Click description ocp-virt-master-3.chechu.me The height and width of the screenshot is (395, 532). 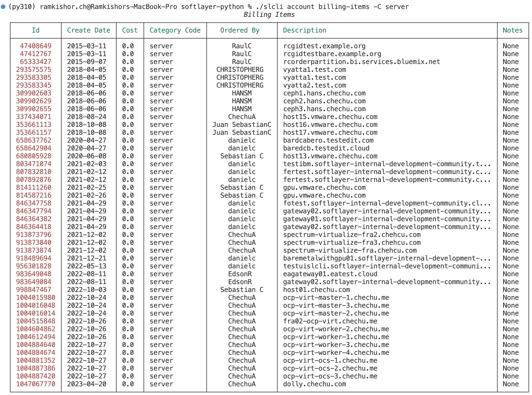pyautogui.click(x=336, y=305)
